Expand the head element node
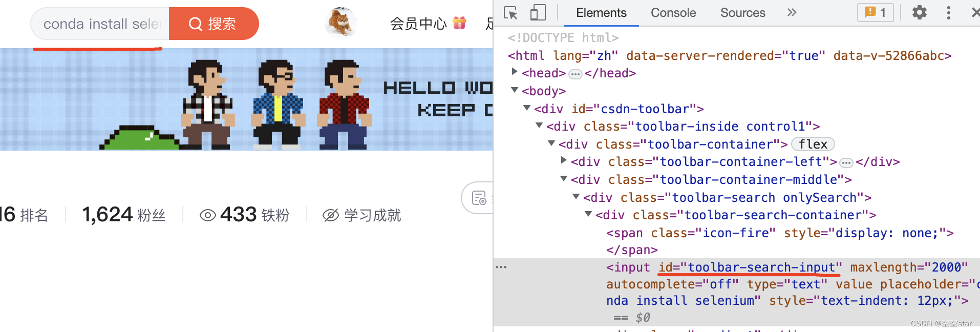 point(515,72)
